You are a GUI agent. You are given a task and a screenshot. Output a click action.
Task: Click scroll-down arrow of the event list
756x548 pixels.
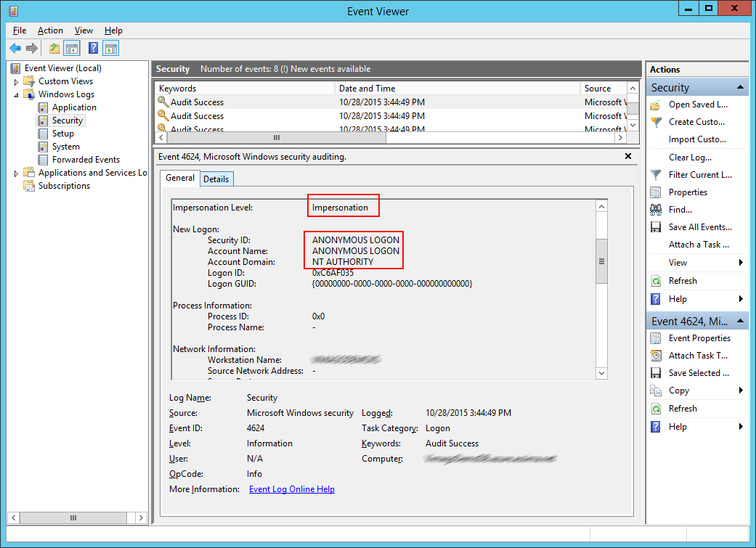(633, 125)
